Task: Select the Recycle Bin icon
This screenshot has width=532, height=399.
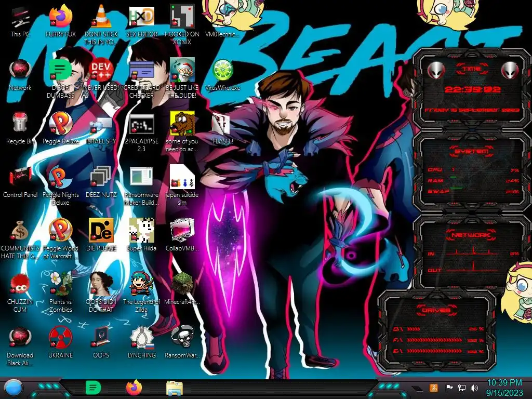Action: coord(20,128)
